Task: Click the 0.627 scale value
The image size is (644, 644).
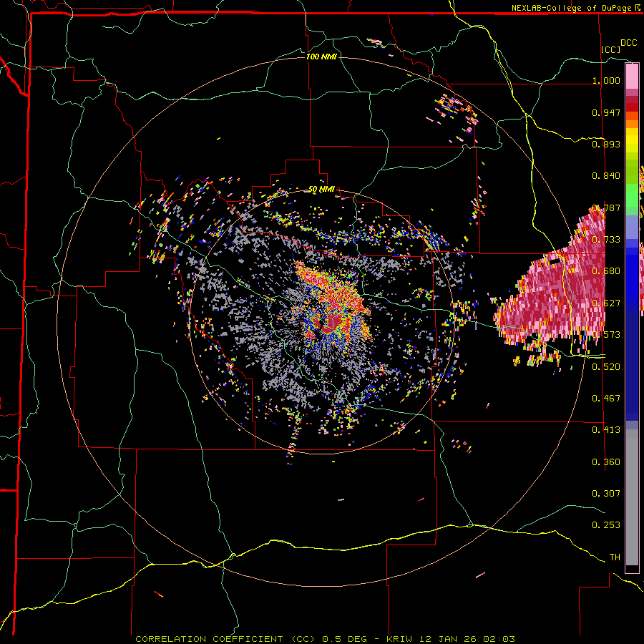Action: [606, 303]
